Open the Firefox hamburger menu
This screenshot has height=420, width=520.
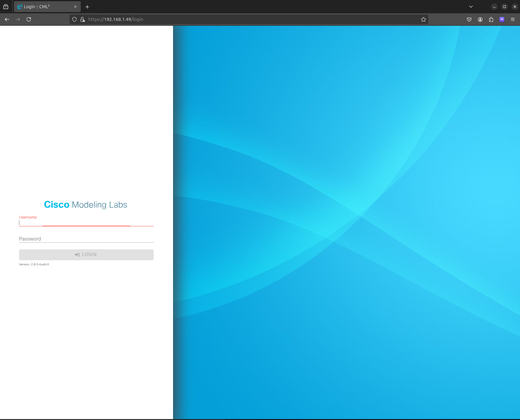tap(513, 19)
